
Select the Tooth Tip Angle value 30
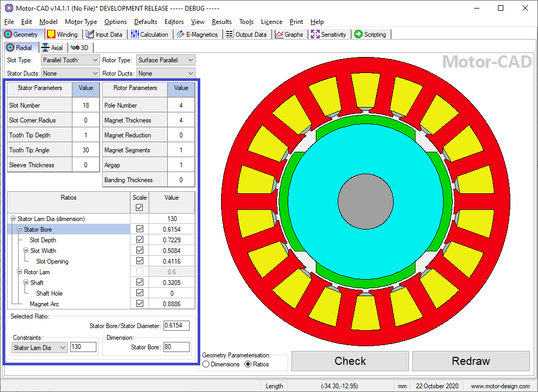[x=86, y=150]
